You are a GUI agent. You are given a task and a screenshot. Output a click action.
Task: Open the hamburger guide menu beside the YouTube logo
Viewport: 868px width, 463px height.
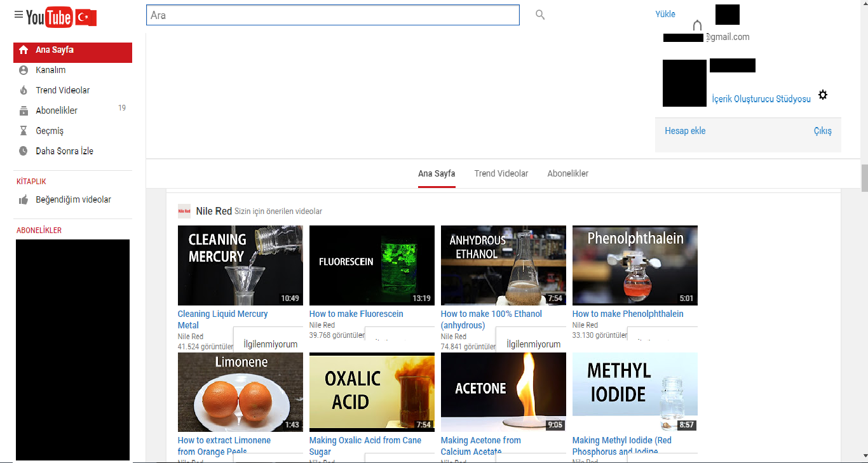coord(18,15)
